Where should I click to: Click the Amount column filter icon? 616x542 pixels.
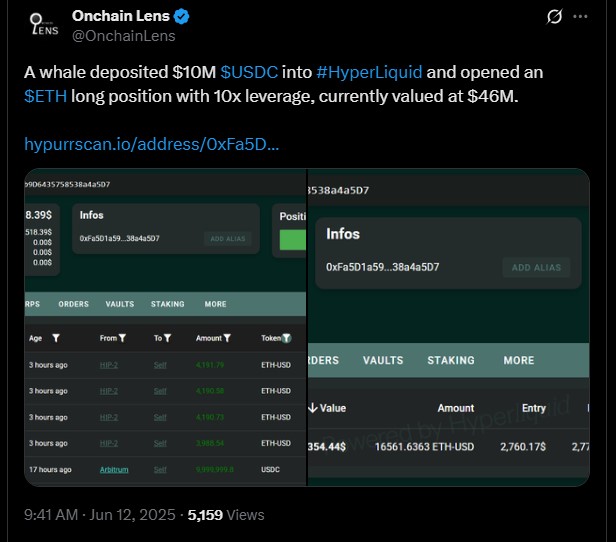point(227,338)
